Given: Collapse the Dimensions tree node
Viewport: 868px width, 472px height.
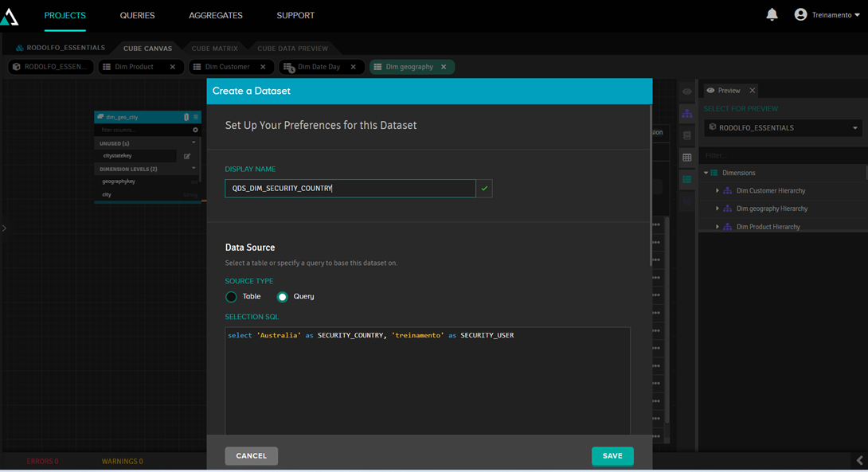Looking at the screenshot, I should click(706, 173).
